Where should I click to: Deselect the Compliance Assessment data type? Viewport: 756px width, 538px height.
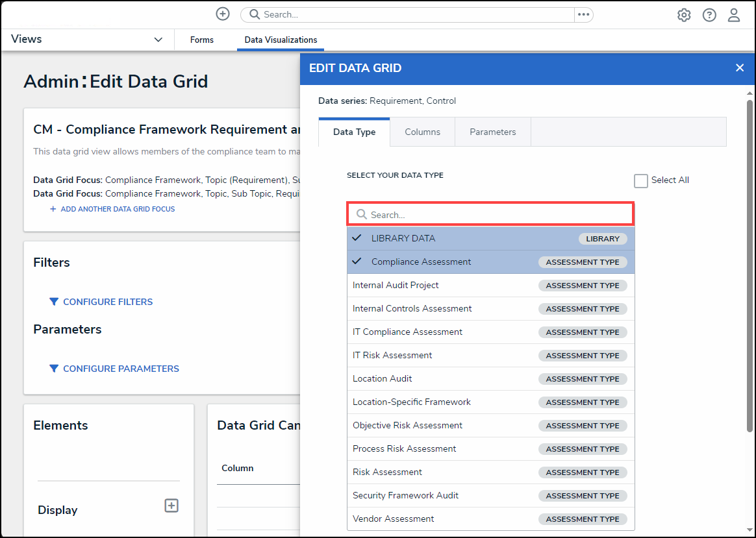(x=421, y=262)
